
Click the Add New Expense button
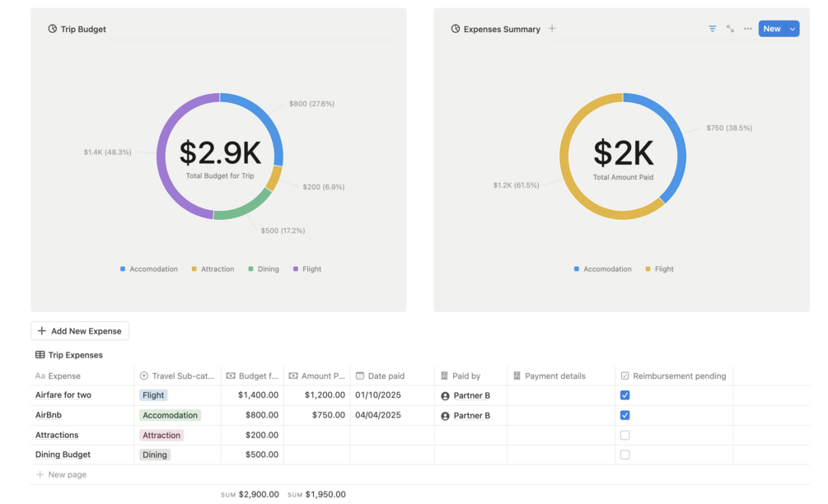80,331
